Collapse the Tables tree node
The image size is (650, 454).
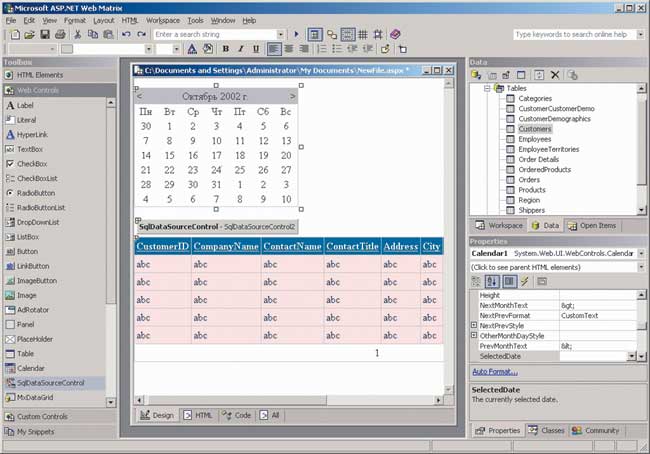(x=487, y=88)
